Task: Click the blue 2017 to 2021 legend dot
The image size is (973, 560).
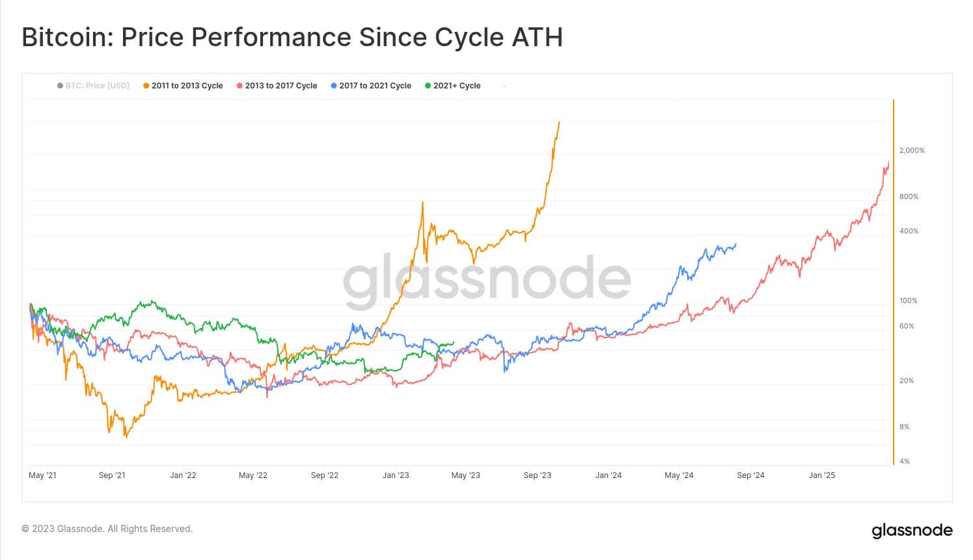Action: tap(334, 86)
